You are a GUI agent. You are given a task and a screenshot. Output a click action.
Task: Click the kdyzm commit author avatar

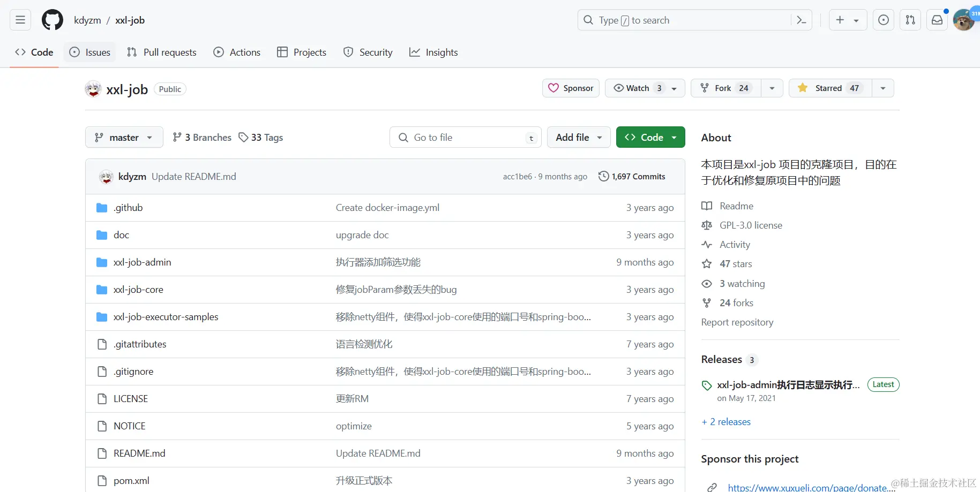[106, 177]
